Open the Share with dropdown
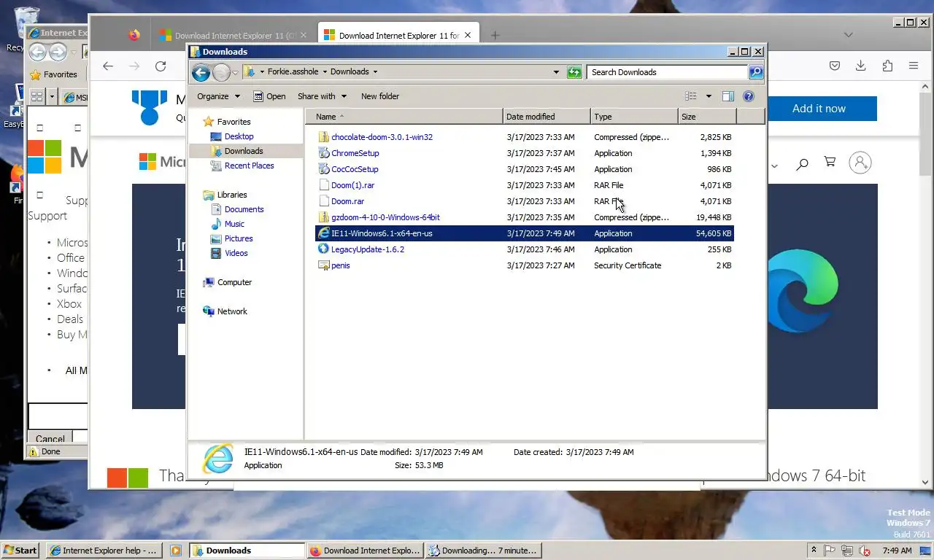This screenshot has width=934, height=560. [x=322, y=96]
